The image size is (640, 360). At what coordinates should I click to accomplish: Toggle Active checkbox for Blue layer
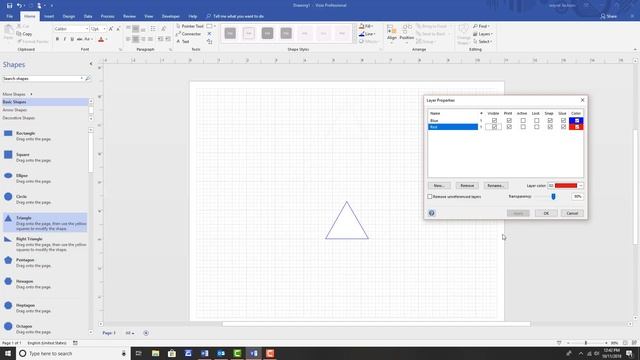coord(523,120)
